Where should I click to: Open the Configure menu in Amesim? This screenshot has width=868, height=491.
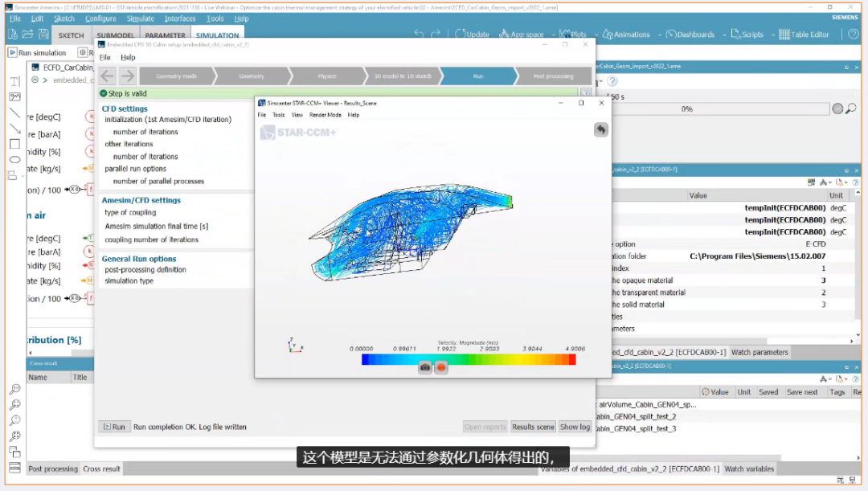(100, 18)
